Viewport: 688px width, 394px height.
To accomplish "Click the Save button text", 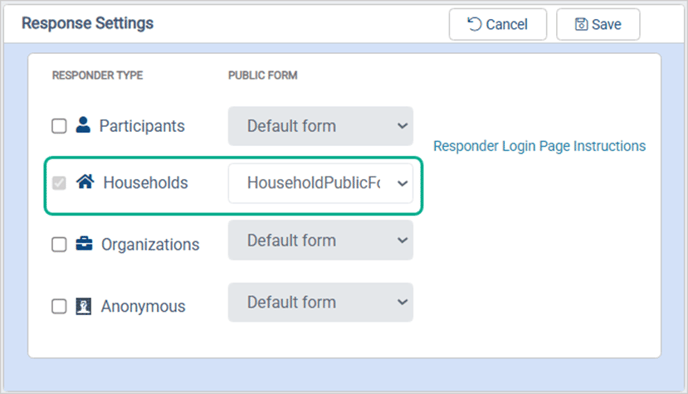I will pyautogui.click(x=606, y=24).
